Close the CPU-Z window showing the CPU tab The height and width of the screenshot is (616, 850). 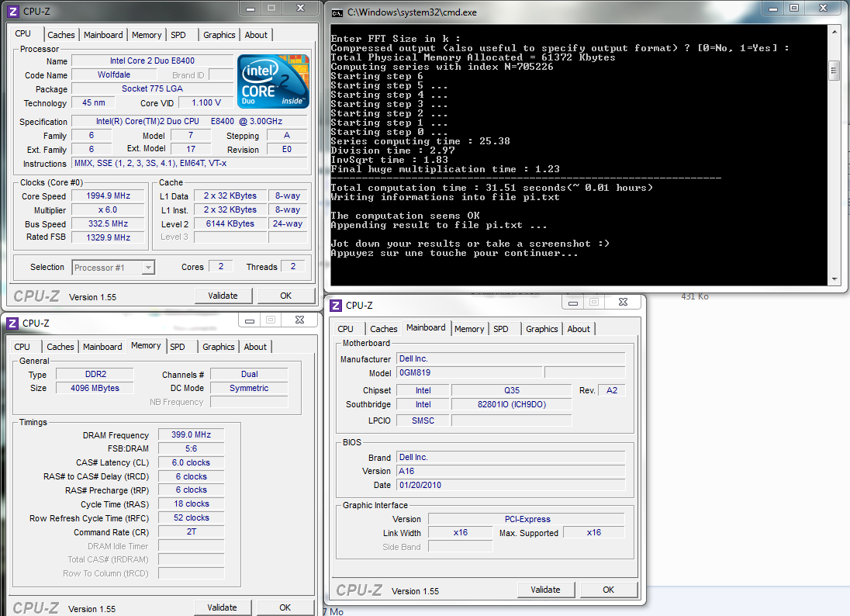coord(300,9)
